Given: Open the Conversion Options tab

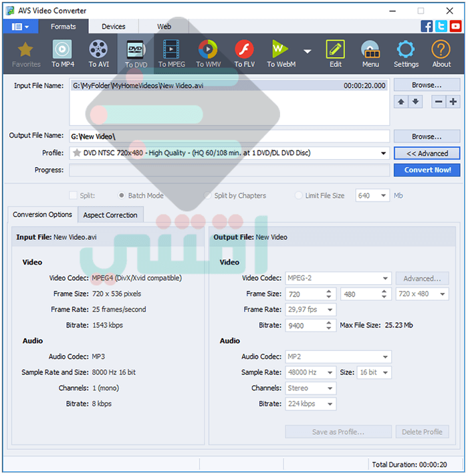Looking at the screenshot, I should pyautogui.click(x=42, y=215).
